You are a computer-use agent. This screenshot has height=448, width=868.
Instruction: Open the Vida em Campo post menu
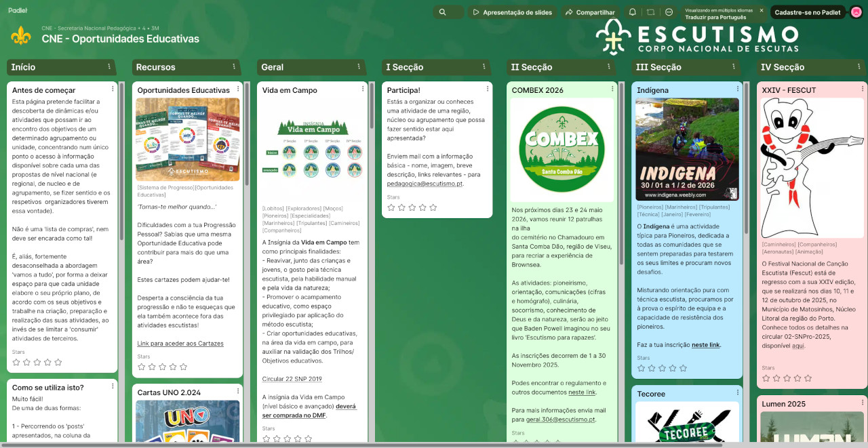tap(361, 89)
